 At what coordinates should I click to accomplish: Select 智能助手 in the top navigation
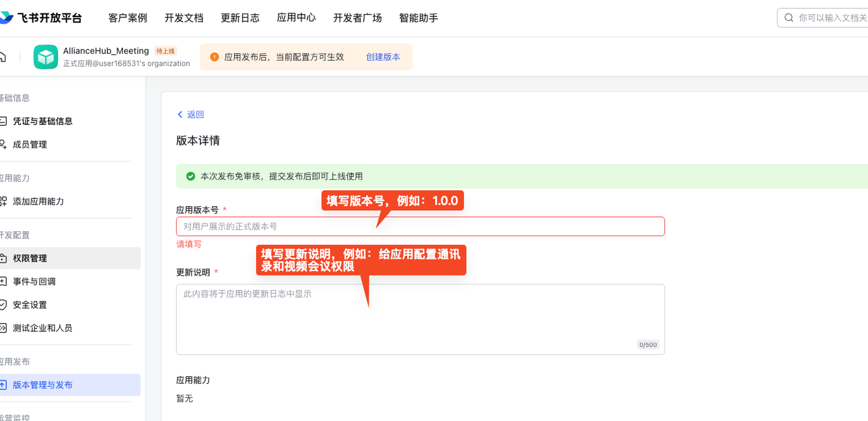(419, 18)
